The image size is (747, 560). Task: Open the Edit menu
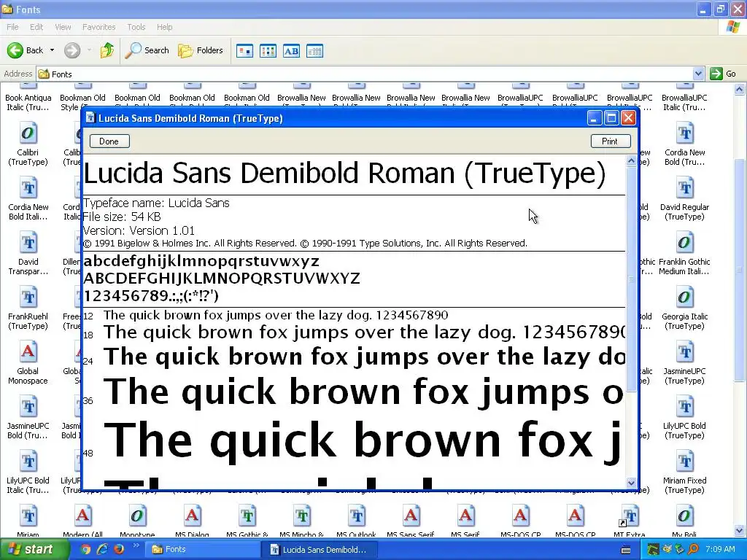(x=36, y=27)
